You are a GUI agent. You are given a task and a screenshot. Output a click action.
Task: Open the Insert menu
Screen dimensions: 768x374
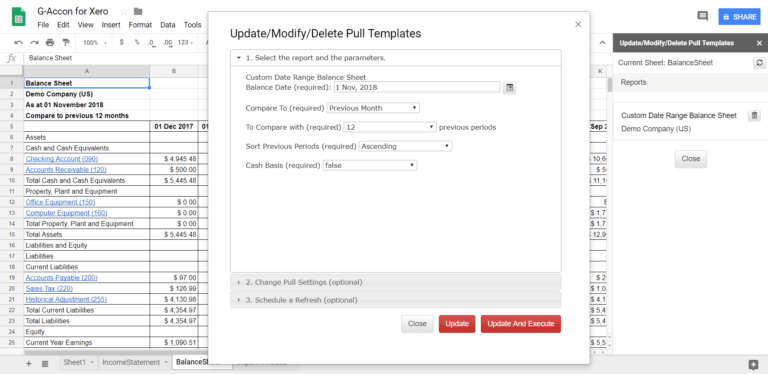click(111, 24)
